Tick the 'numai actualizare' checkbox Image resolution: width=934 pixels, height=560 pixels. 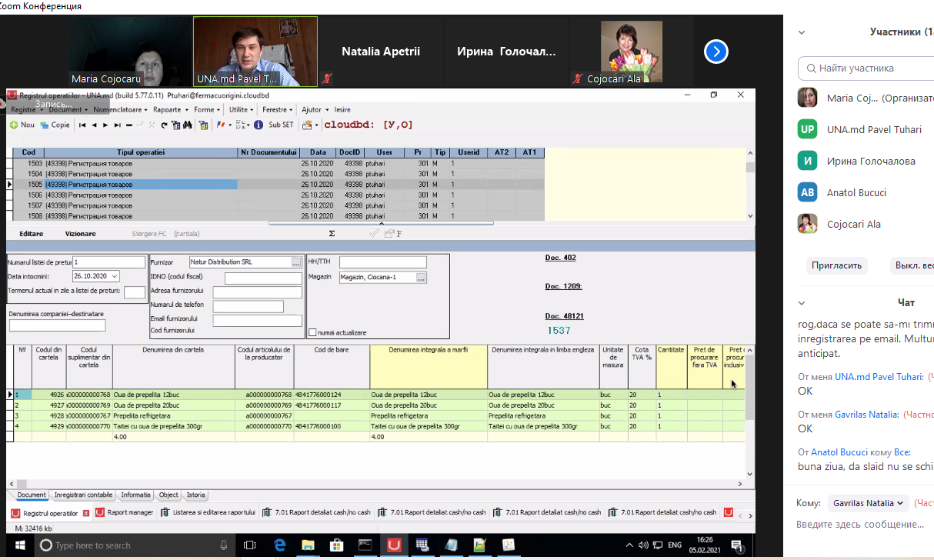point(312,332)
